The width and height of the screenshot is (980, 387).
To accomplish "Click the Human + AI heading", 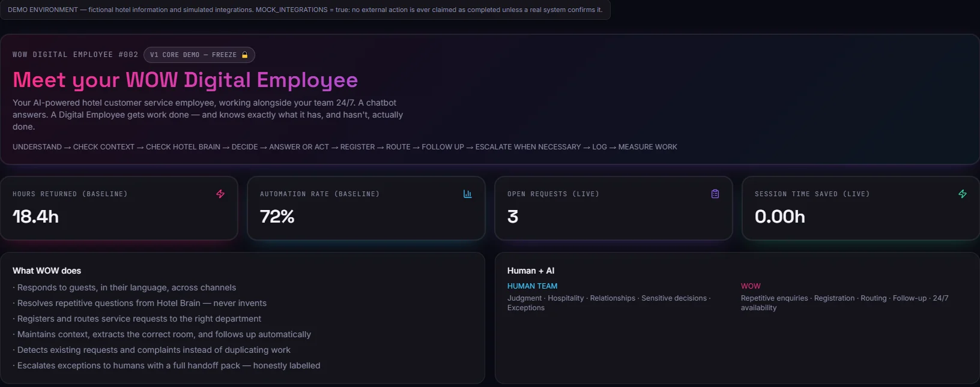I will pos(531,271).
